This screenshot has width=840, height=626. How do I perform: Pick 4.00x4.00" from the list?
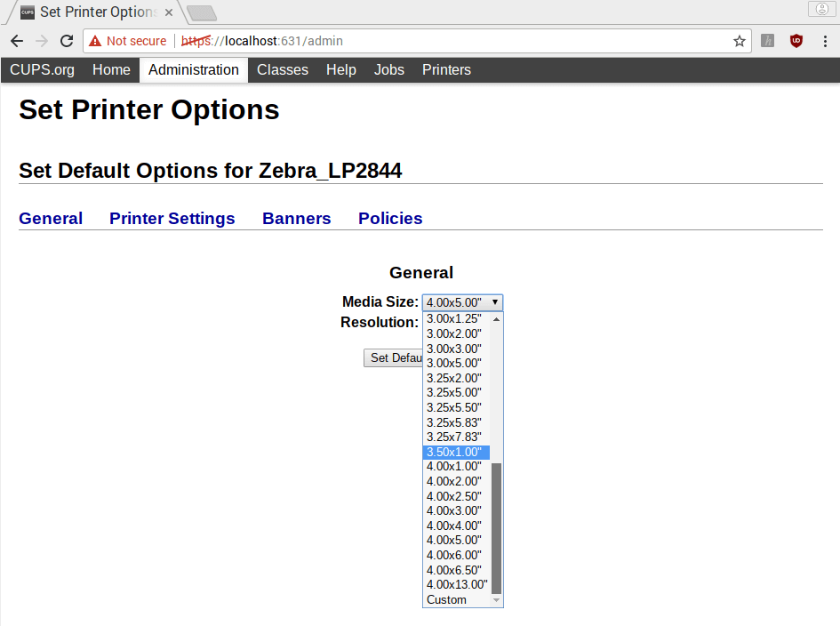pos(456,526)
